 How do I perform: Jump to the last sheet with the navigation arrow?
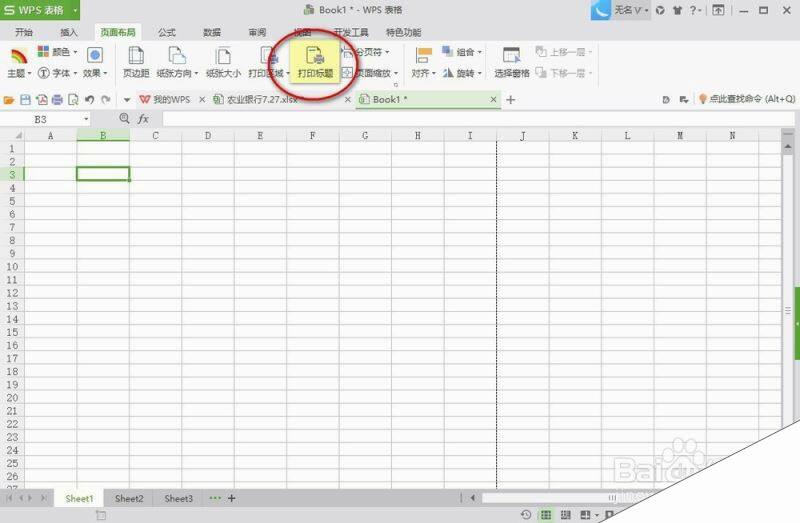click(44, 498)
